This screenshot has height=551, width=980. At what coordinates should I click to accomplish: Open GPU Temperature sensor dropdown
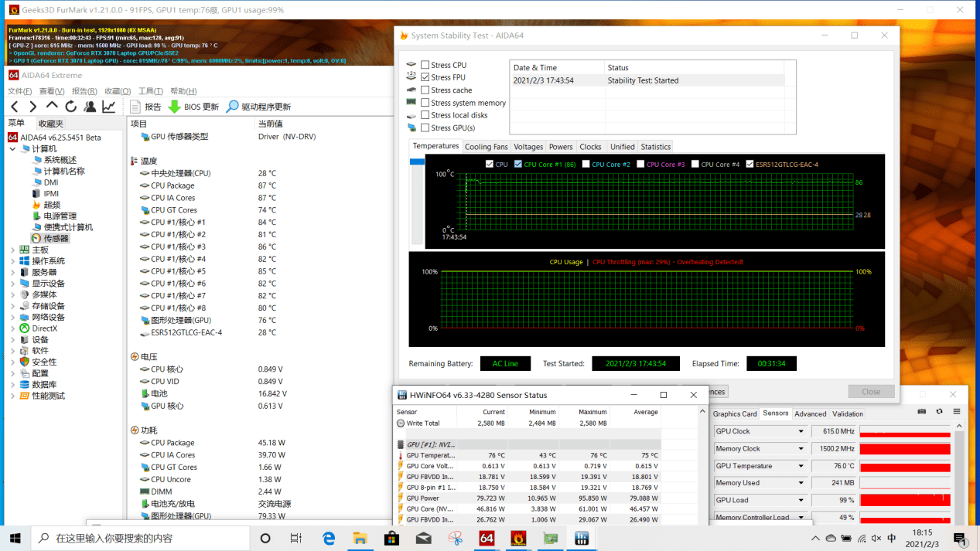pyautogui.click(x=801, y=466)
